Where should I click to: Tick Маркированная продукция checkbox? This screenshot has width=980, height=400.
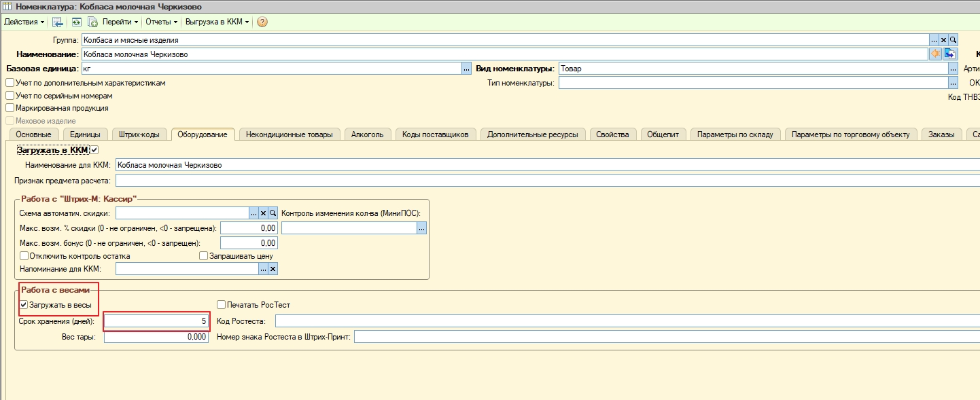pos(10,108)
